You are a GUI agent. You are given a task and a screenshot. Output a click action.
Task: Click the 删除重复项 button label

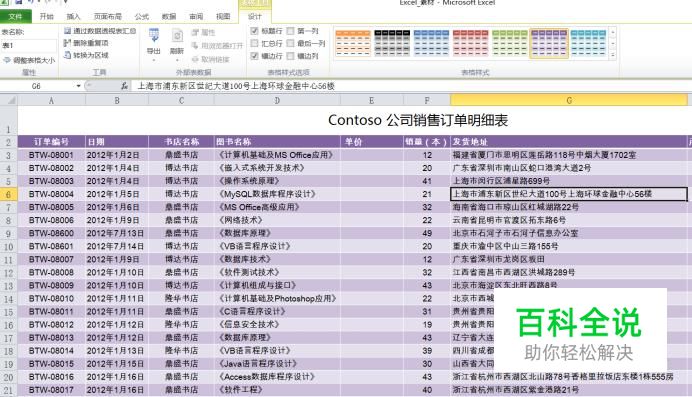pyautogui.click(x=90, y=43)
